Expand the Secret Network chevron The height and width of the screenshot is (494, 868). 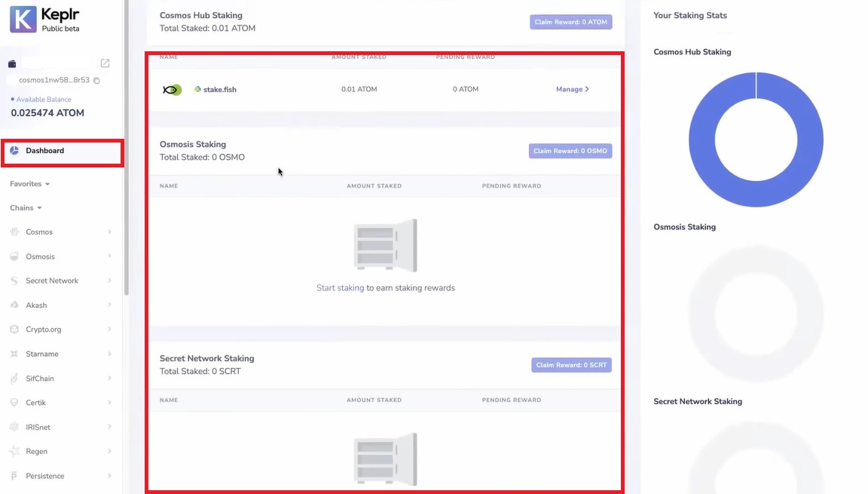click(x=109, y=281)
